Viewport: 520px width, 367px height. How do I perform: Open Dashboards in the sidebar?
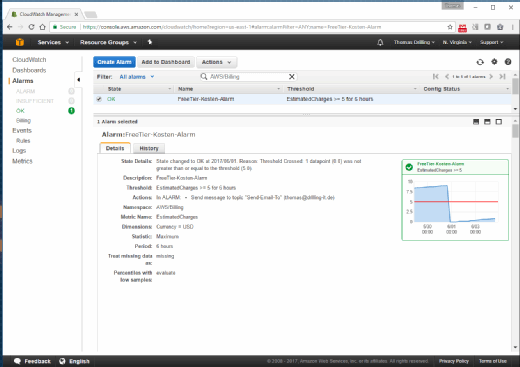[x=29, y=70]
